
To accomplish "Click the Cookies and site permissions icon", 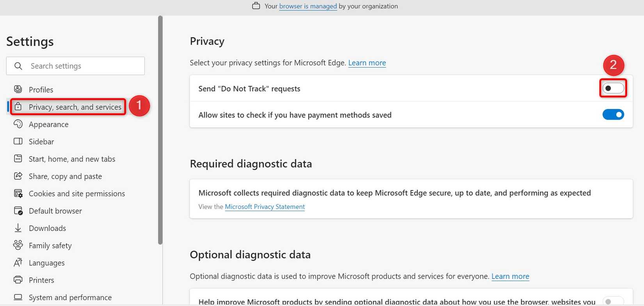I will 18,193.
